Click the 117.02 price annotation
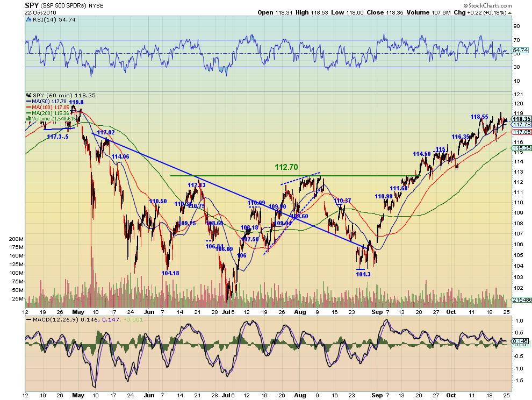Viewport: 532px width, 400px height. (106, 132)
